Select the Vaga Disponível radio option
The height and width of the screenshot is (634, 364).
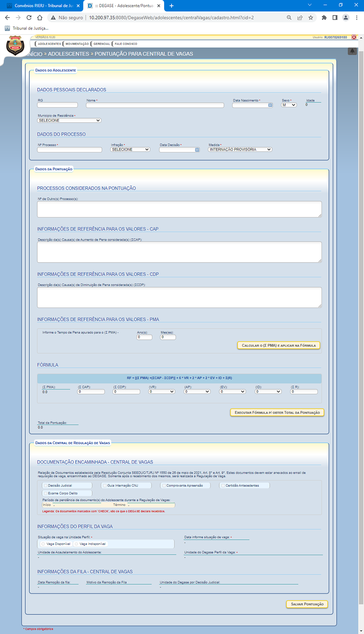pyautogui.click(x=43, y=544)
